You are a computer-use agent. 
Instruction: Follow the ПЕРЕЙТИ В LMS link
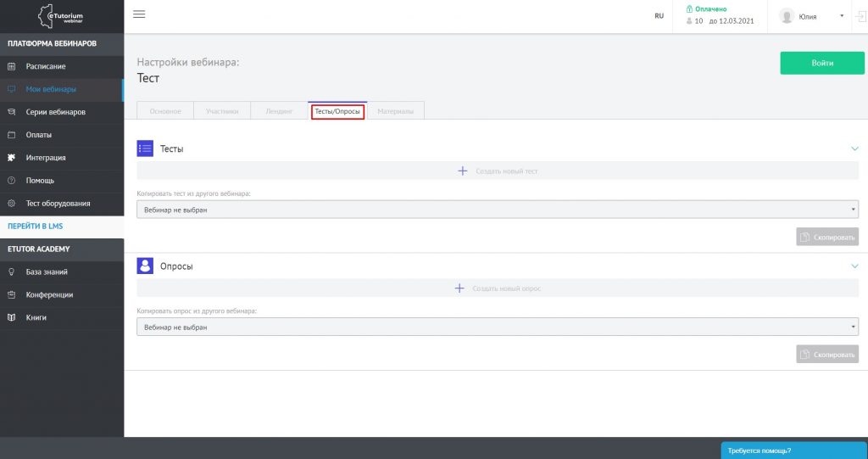click(x=36, y=227)
